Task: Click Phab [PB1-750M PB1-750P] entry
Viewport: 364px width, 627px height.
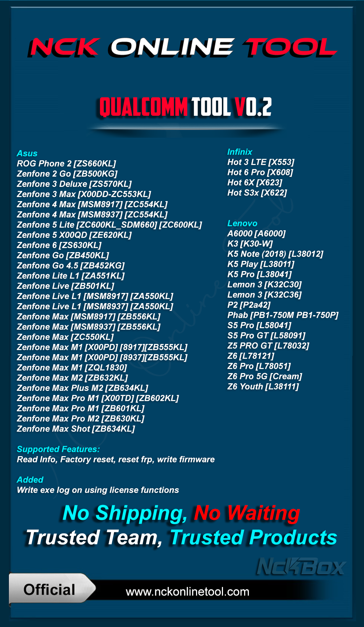Action: [283, 315]
